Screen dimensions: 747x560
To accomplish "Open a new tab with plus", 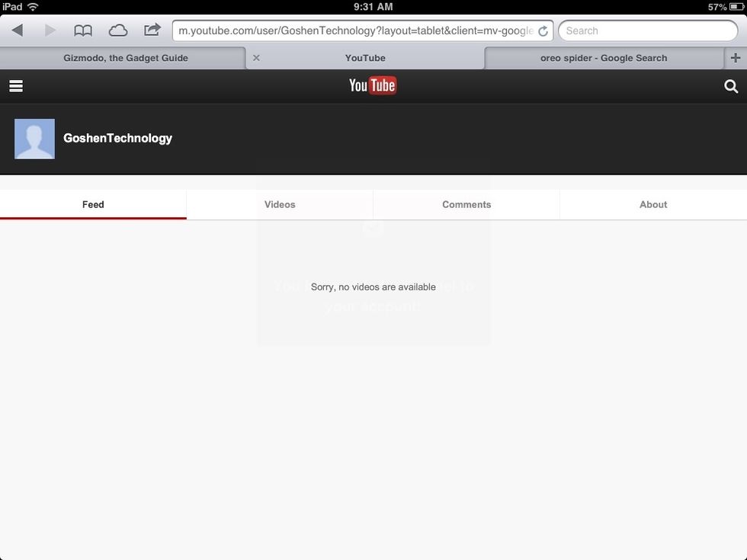I will tap(735, 58).
